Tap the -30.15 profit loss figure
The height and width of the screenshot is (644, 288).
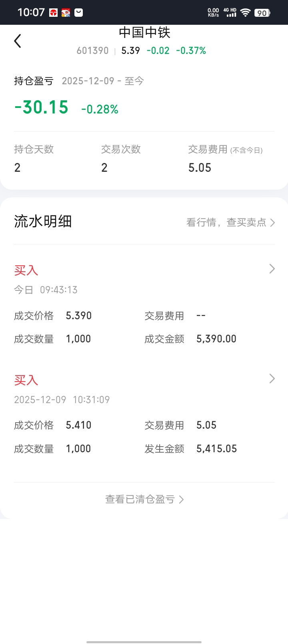coord(41,107)
